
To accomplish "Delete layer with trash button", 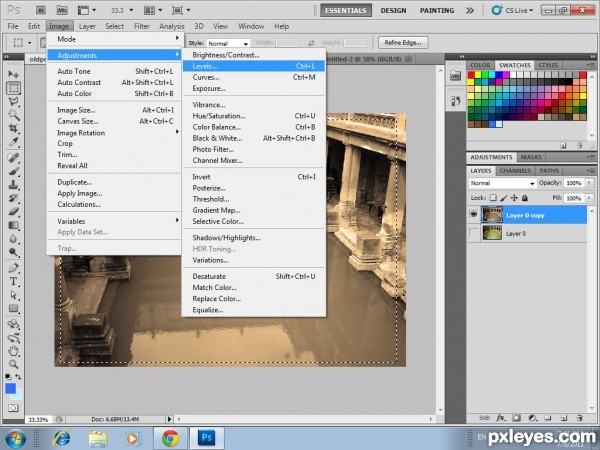I will tap(579, 418).
